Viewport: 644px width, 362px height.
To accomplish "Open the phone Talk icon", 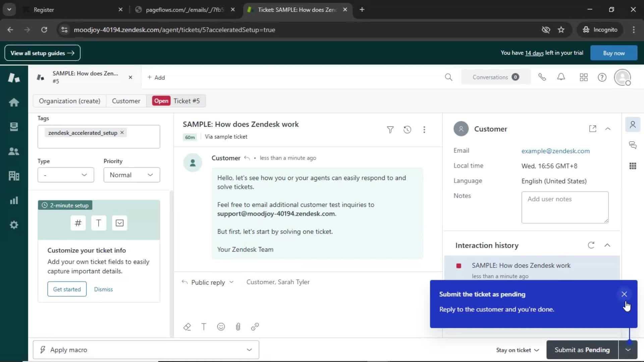I will tap(542, 77).
